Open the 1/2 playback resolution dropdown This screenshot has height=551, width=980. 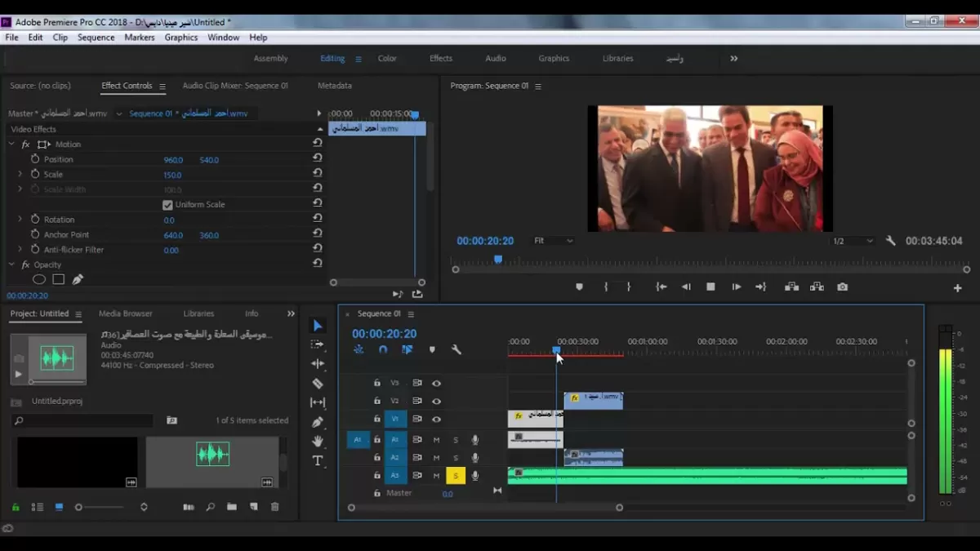(853, 241)
